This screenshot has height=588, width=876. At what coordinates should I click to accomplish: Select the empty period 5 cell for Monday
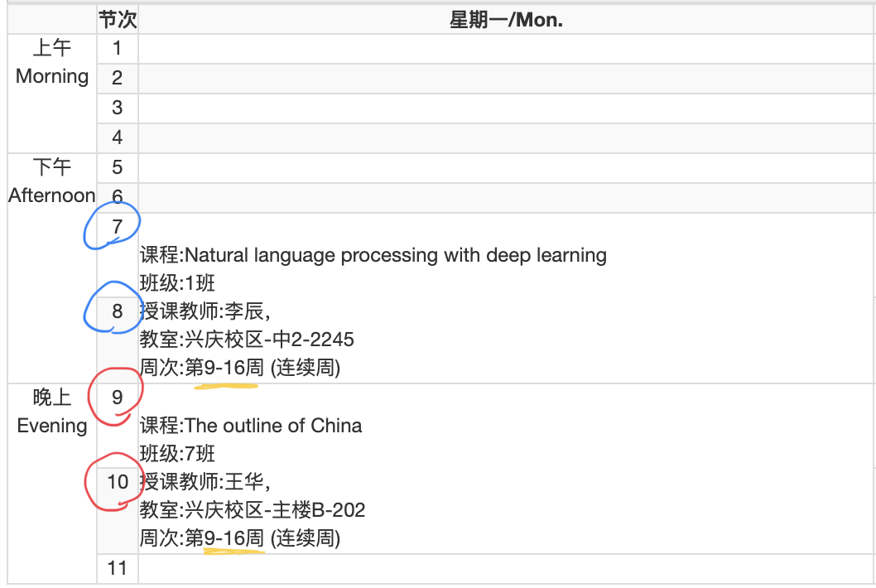coord(497,167)
